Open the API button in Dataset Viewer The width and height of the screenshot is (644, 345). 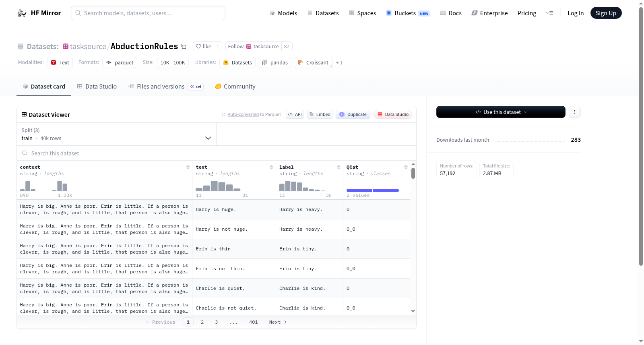295,114
